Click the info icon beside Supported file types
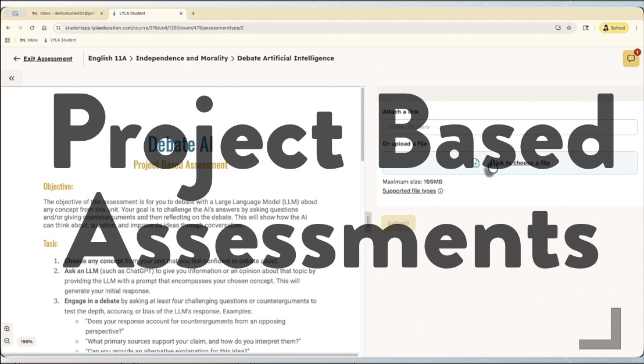The width and height of the screenshot is (644, 364). [441, 191]
